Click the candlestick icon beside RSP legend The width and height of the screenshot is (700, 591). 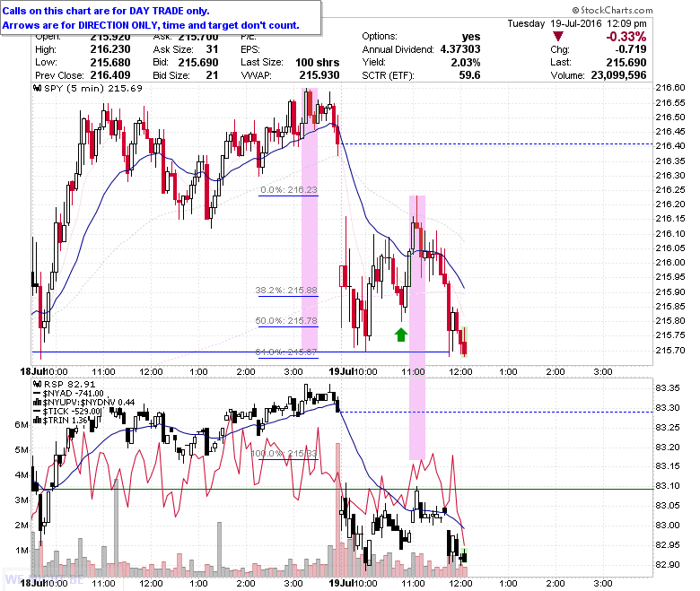pos(38,384)
